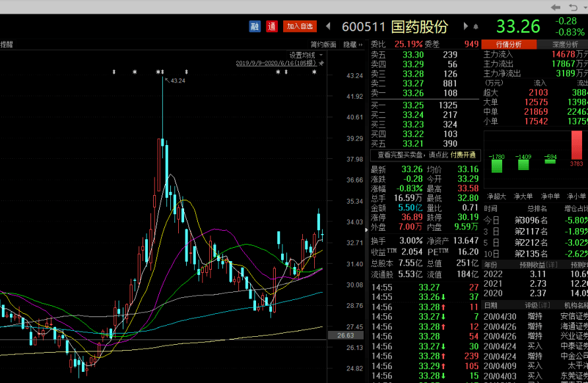Click the 提醒 label at the left edge

(x=7, y=45)
